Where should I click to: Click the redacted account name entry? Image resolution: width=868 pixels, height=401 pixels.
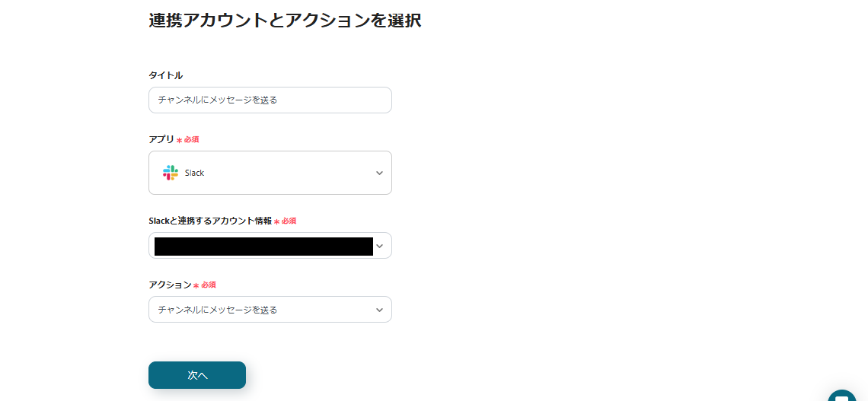[263, 246]
